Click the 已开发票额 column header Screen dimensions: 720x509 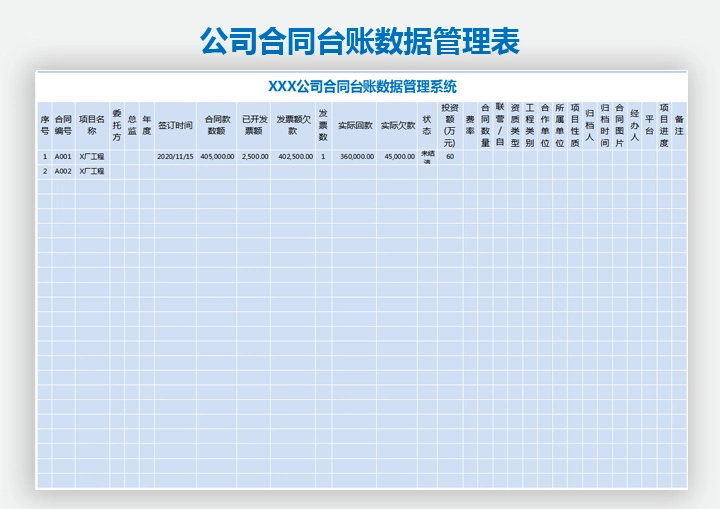pyautogui.click(x=253, y=125)
